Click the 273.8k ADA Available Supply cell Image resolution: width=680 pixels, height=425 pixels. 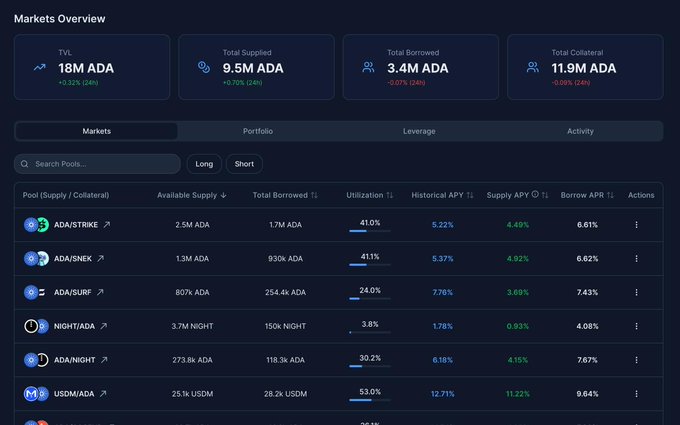coord(192,360)
